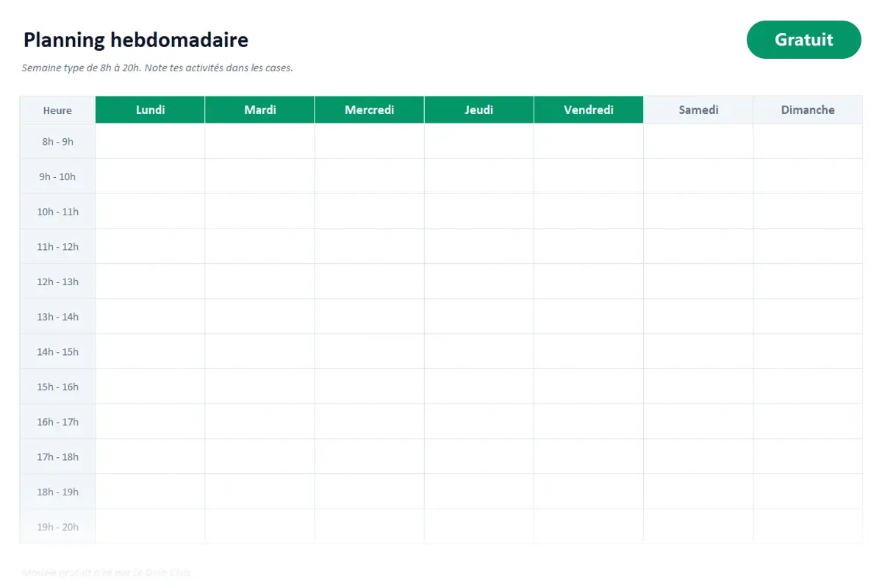Select the Mercredi 10h - 11h cell
882x588 pixels.
tap(369, 212)
